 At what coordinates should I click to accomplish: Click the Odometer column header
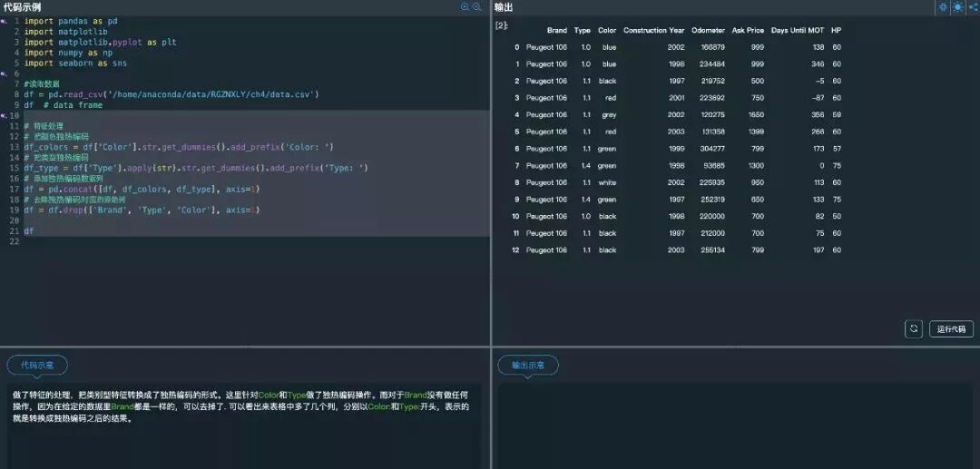(x=708, y=30)
